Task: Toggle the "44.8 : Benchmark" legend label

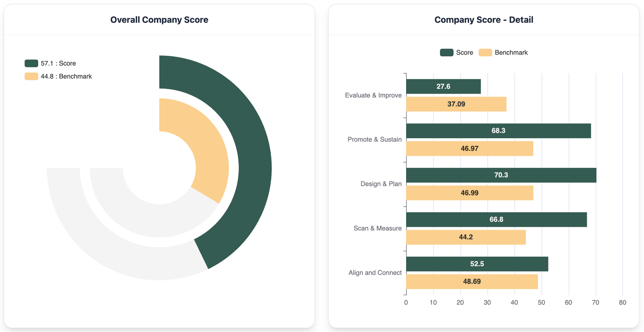Action: tap(66, 76)
